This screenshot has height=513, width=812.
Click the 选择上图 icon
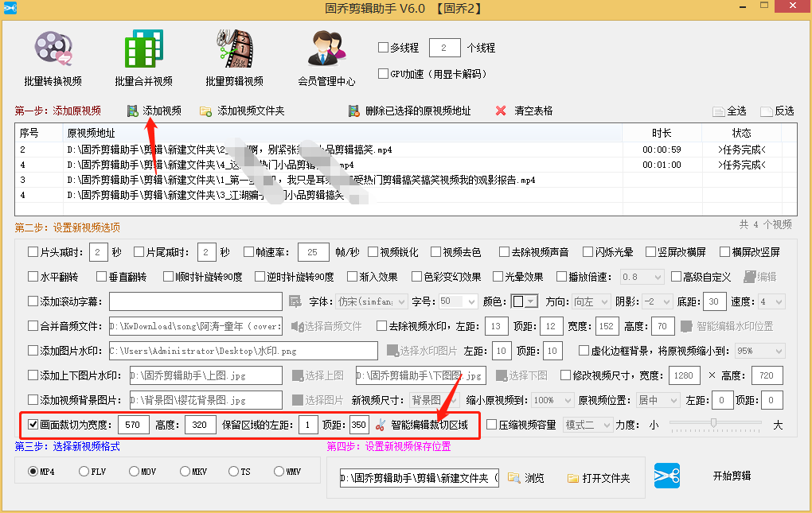298,375
